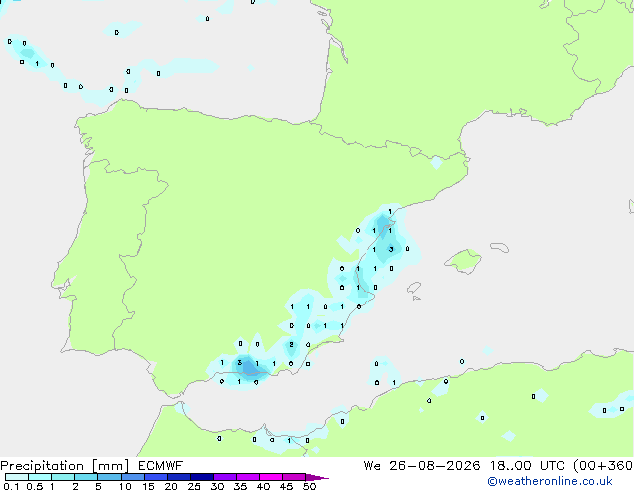Click the "20" legend scale label
Viewport: 634px width, 490px height.
[x=171, y=486]
